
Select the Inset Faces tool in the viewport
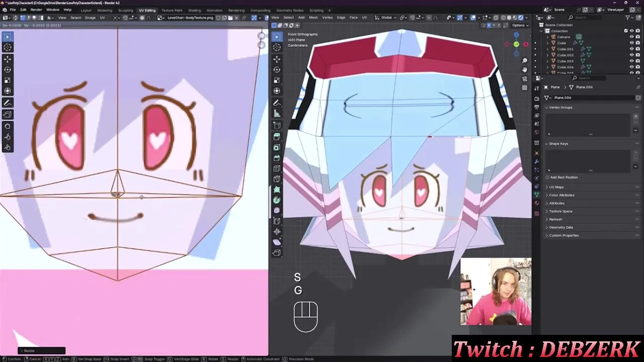point(277,147)
